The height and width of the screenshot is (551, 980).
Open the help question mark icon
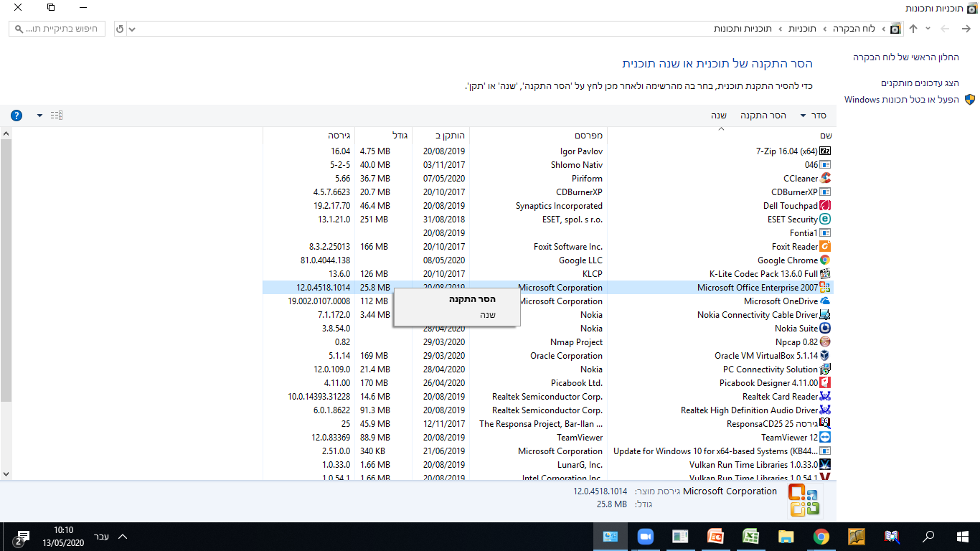(17, 116)
